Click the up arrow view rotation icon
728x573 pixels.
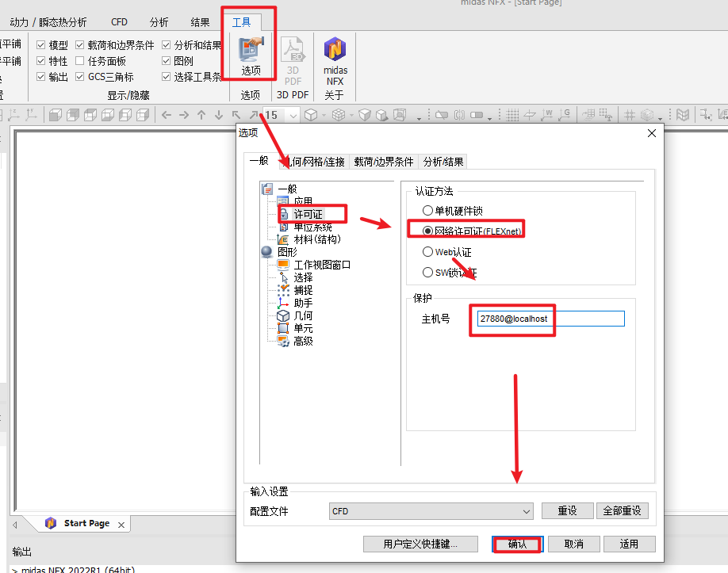(201, 115)
